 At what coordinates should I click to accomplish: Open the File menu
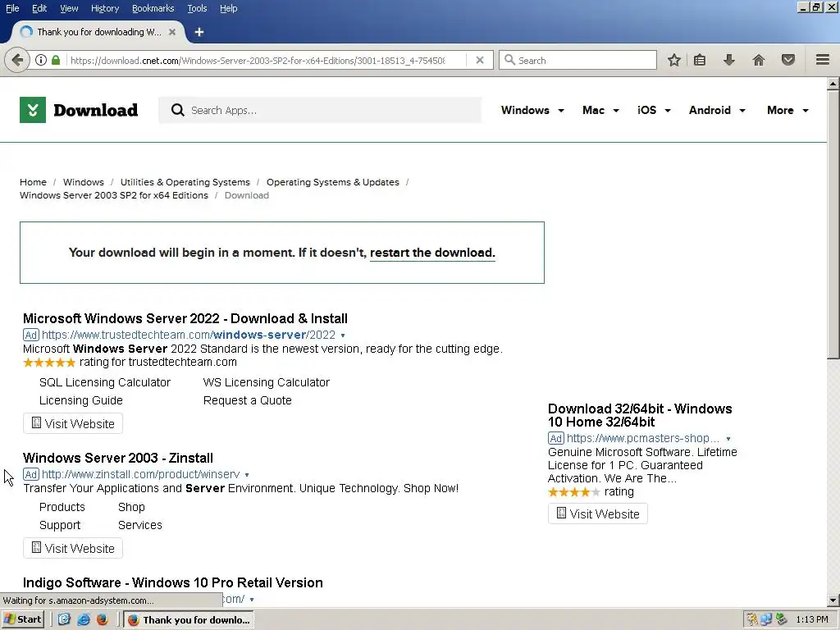[12, 8]
